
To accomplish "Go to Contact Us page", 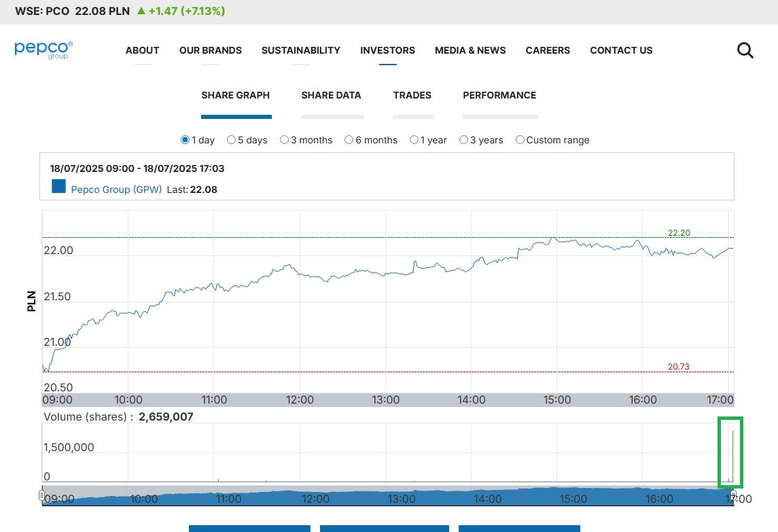I will tap(620, 50).
